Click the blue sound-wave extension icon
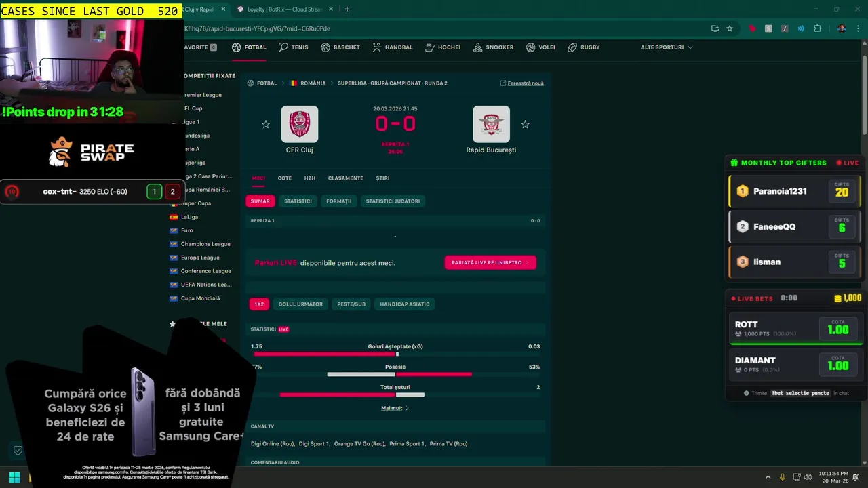The height and width of the screenshot is (488, 868). tap(801, 28)
